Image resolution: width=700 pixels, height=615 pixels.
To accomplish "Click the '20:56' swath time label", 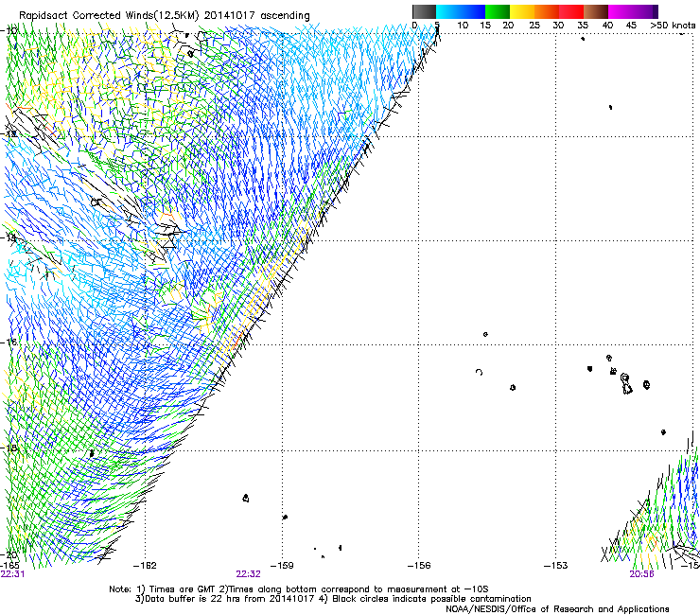I will tap(641, 574).
